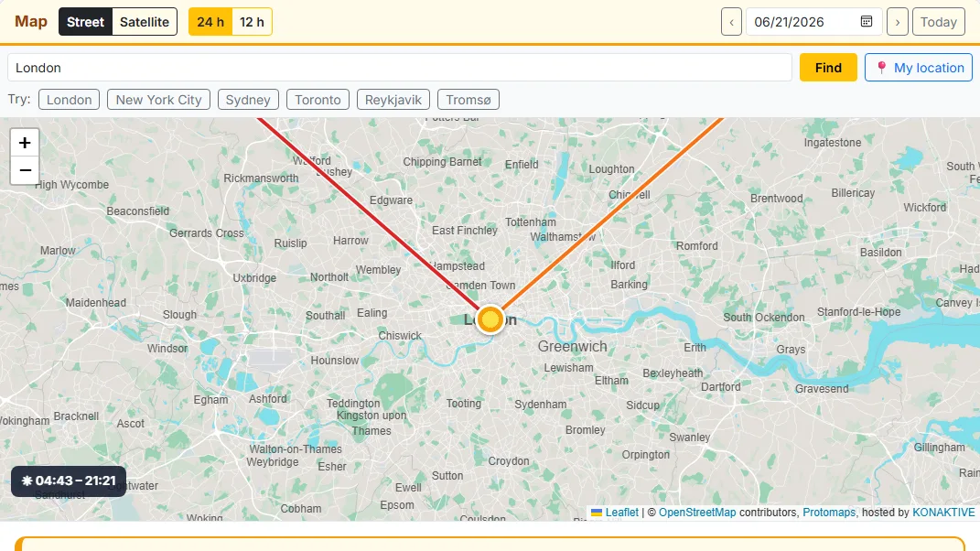980x551 pixels.
Task: Click the Gravesend label on the map
Action: click(822, 388)
